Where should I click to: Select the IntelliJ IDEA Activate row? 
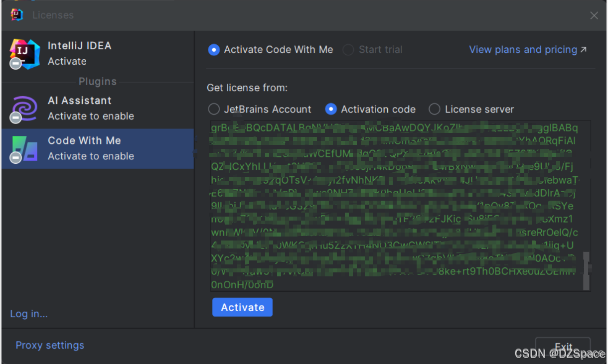[98, 53]
